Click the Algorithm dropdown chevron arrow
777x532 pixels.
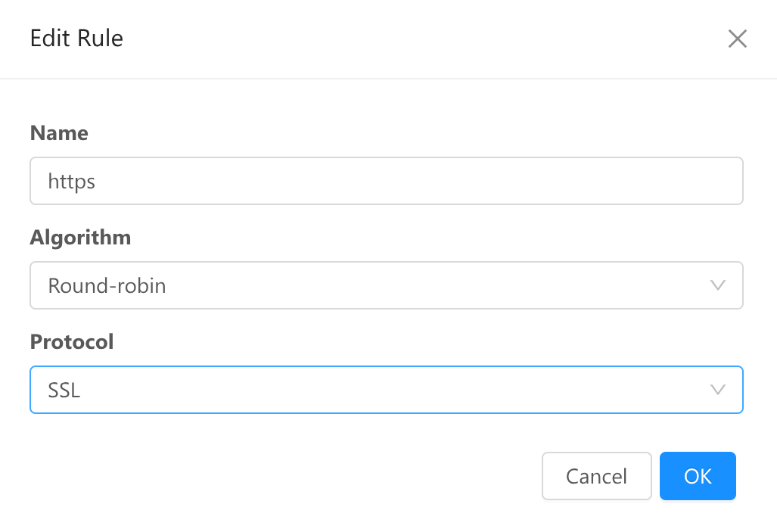pos(718,285)
